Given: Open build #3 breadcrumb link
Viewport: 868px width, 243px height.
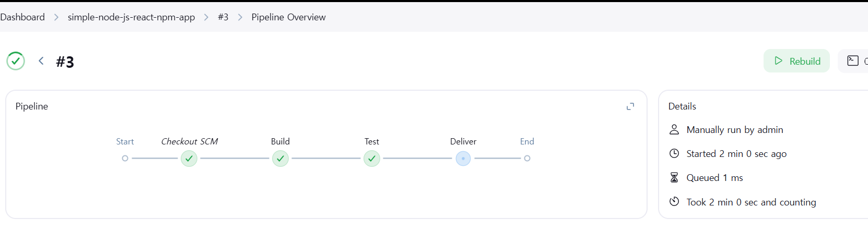Looking at the screenshot, I should point(223,17).
